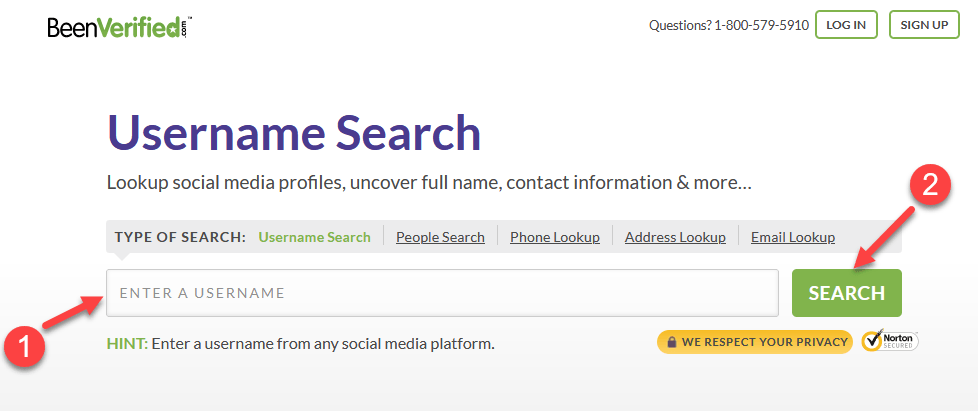This screenshot has width=978, height=411.
Task: Switch to Email Lookup
Action: pos(793,237)
